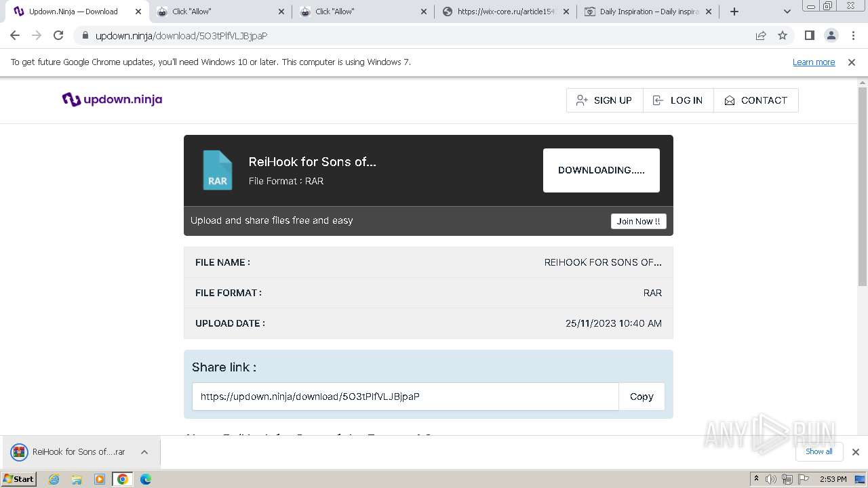Click the DOWNLOADING..... button
This screenshot has width=868, height=488.
coord(601,170)
